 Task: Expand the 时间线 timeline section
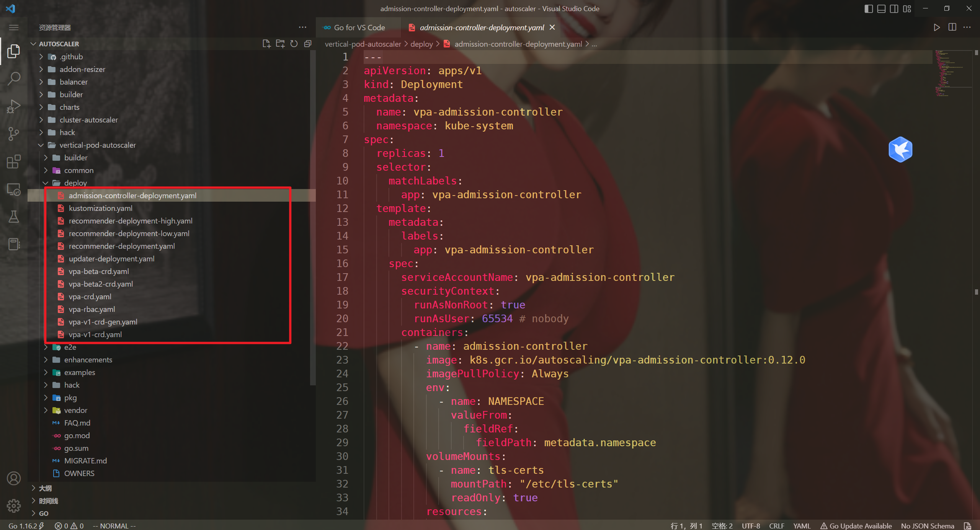click(172, 501)
